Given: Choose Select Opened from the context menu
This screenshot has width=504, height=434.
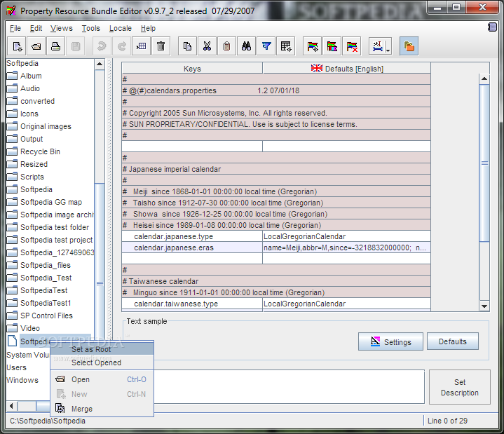Looking at the screenshot, I should [102, 362].
